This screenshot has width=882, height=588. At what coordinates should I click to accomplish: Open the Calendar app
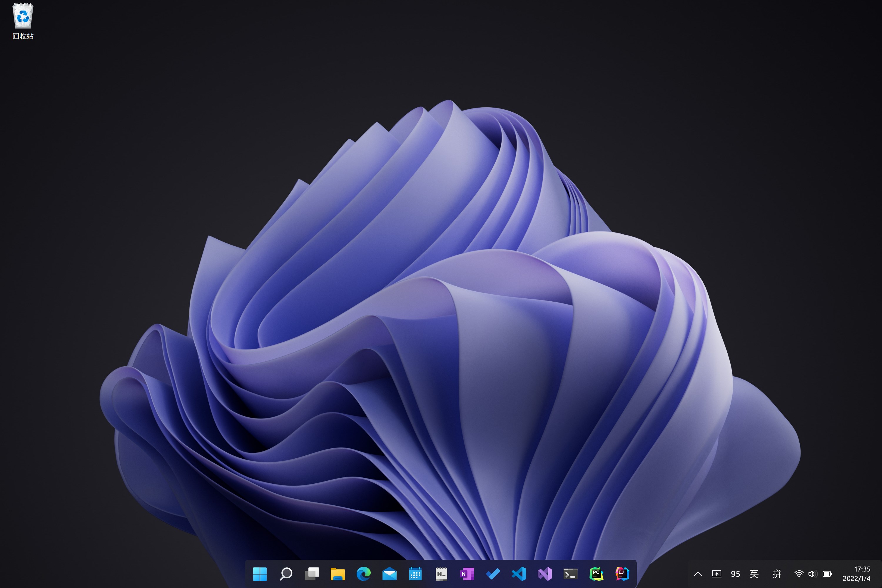pos(415,573)
